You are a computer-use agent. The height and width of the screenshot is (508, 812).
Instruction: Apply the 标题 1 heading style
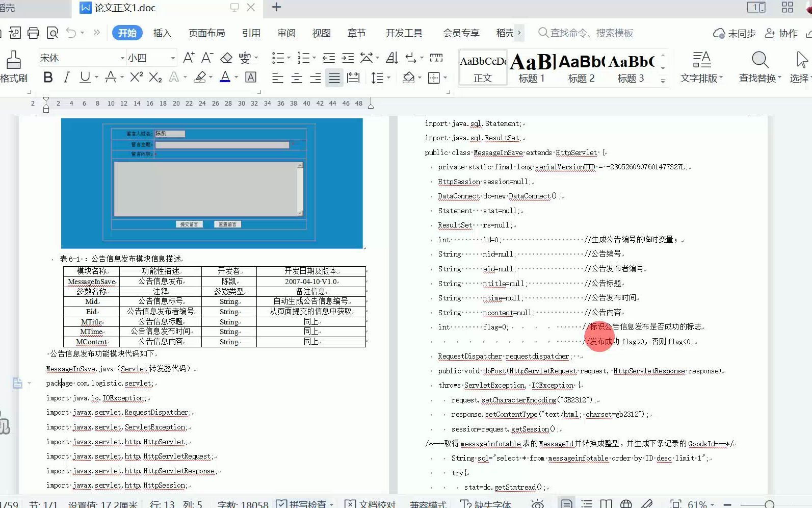click(x=532, y=67)
